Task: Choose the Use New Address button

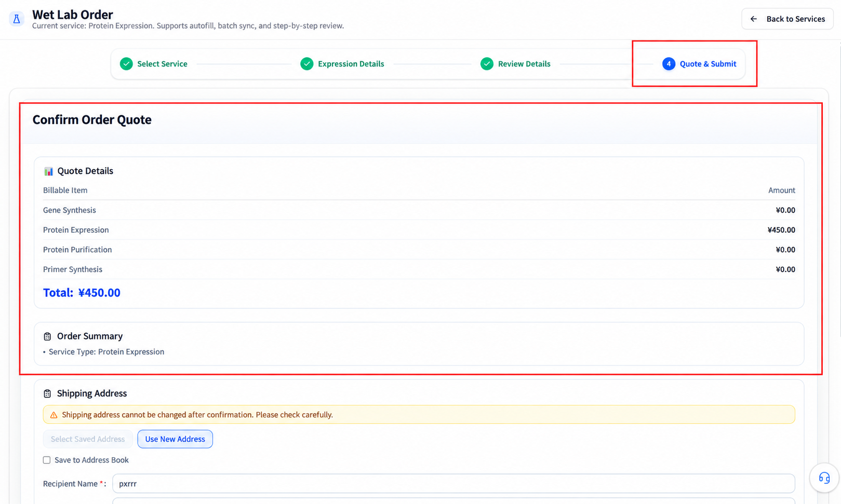Action: point(175,439)
